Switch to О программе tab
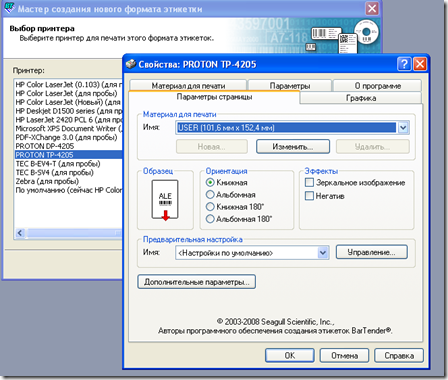Viewport: 448px width, 380px height. tap(377, 86)
